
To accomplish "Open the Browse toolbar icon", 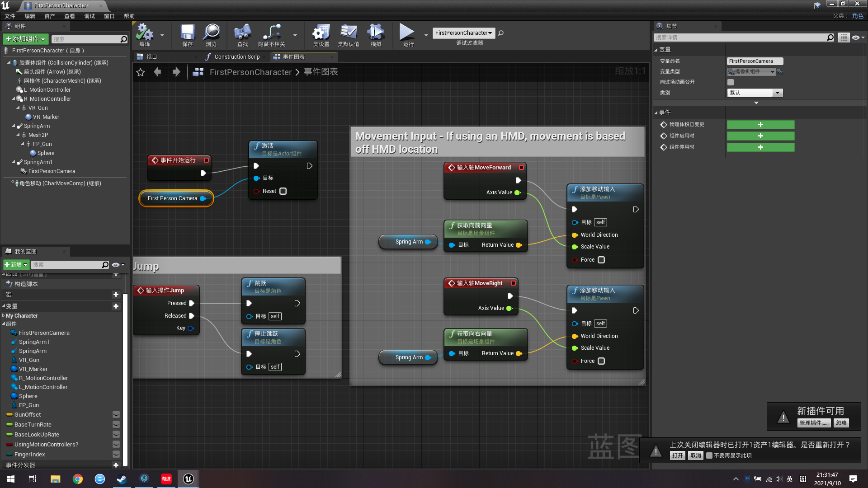I will point(211,35).
